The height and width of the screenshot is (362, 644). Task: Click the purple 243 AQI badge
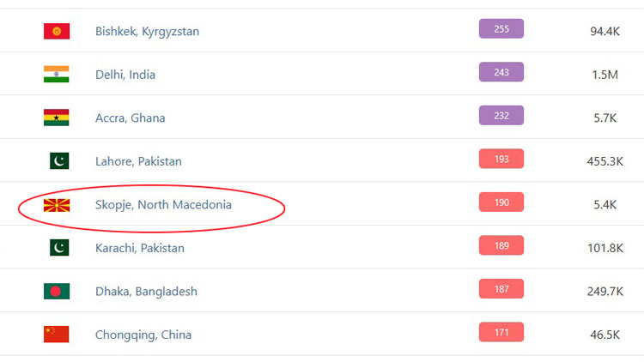[501, 73]
